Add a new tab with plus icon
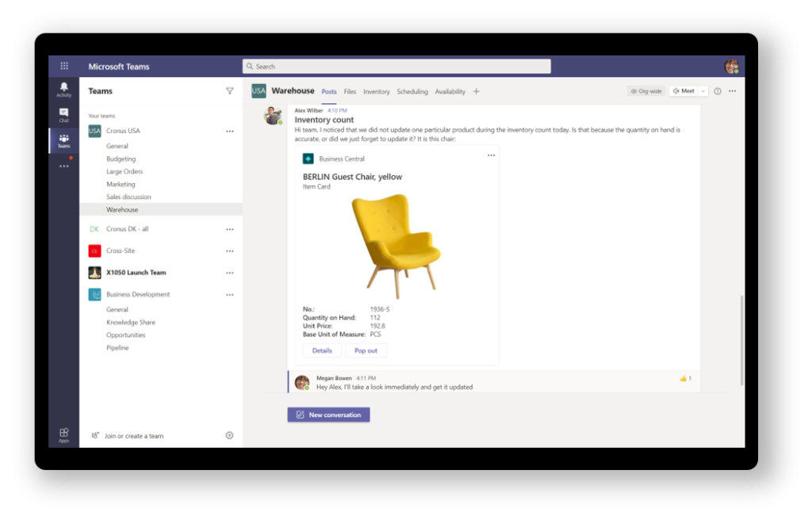812x520 pixels. [x=477, y=91]
